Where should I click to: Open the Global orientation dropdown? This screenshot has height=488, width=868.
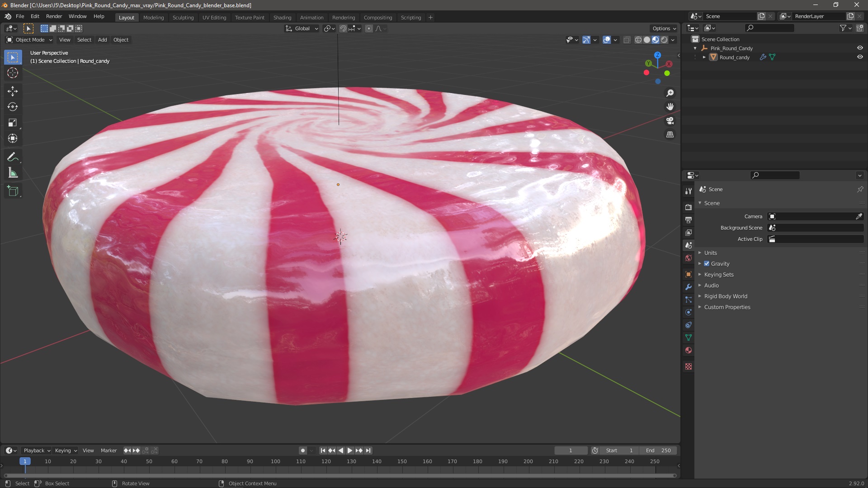pyautogui.click(x=302, y=28)
